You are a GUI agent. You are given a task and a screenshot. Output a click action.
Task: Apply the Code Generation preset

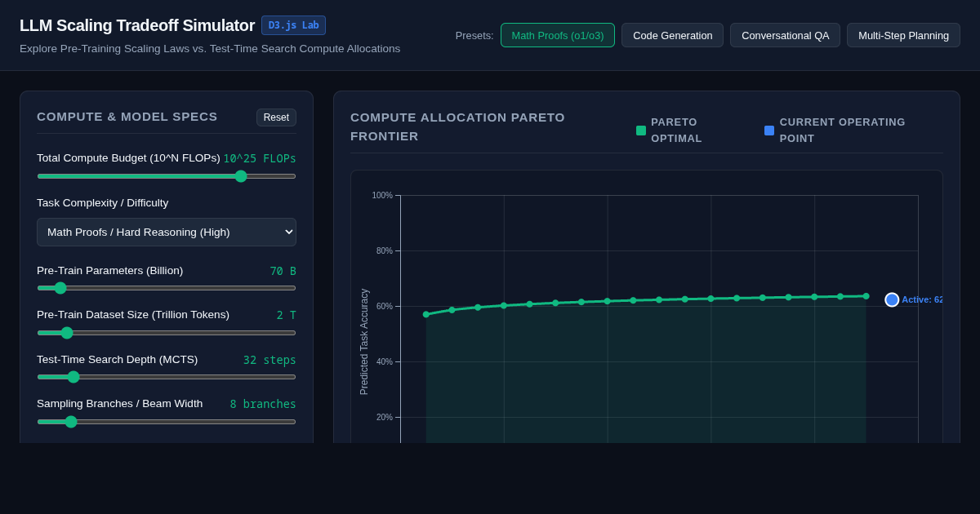pyautogui.click(x=673, y=35)
